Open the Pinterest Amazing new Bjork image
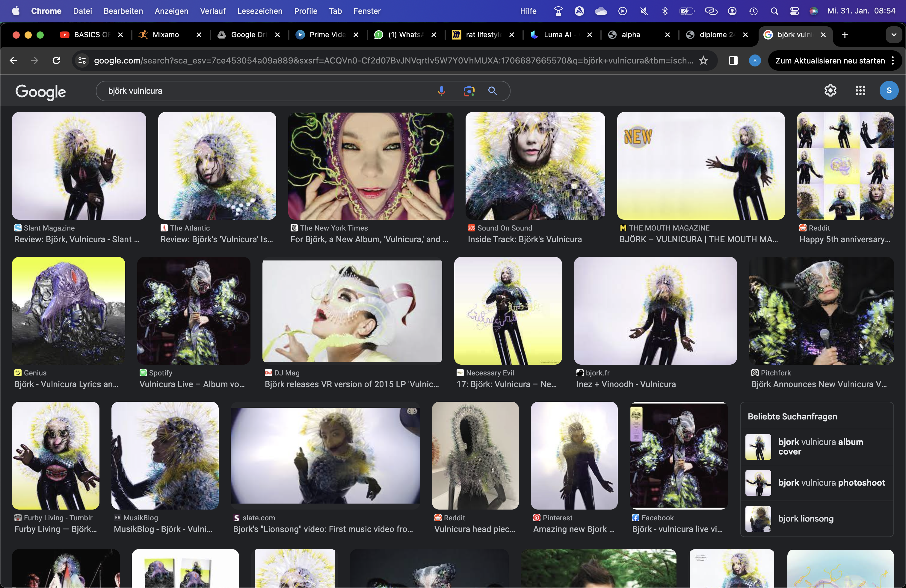The image size is (906, 588). (574, 455)
